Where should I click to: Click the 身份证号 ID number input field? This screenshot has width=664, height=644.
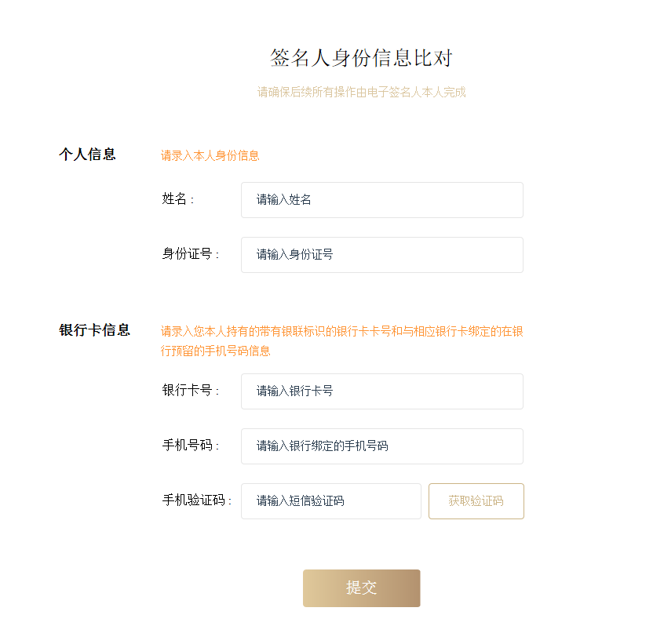click(x=381, y=255)
